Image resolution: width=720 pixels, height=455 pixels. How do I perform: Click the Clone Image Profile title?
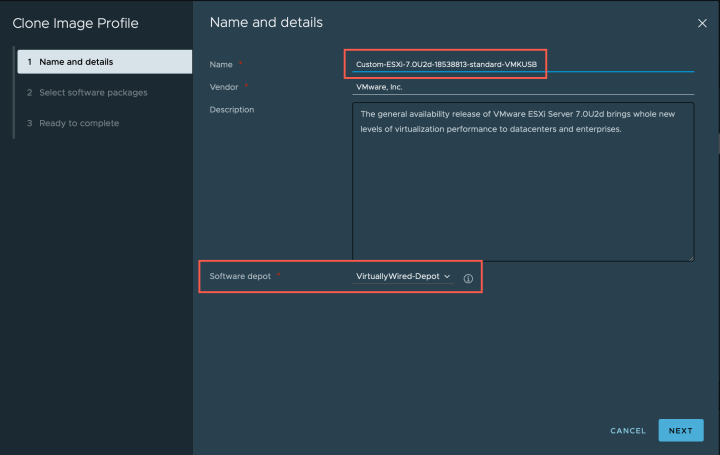pyautogui.click(x=75, y=23)
